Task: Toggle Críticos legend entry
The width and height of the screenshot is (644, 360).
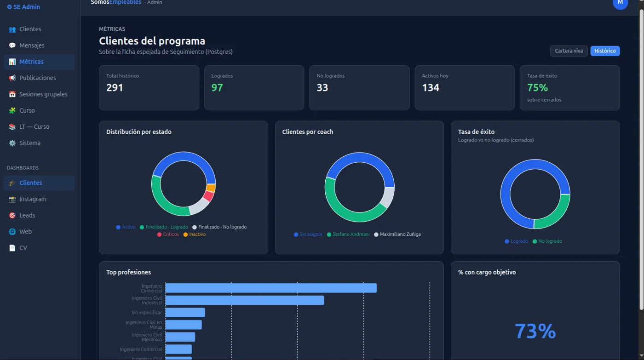Action: tap(168, 234)
